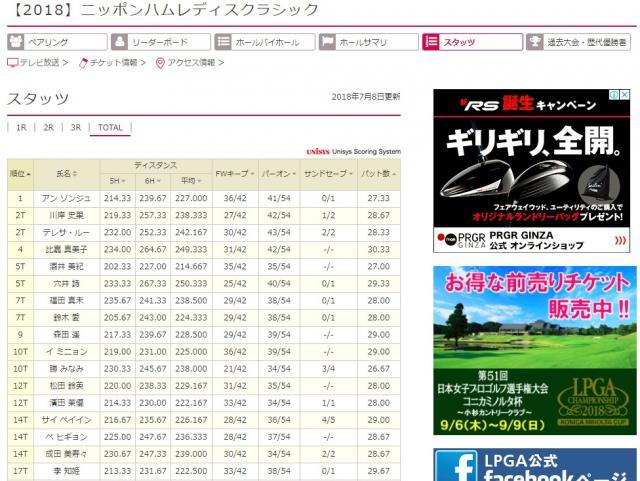
Task: Click the trophy icon for 過去大会
Action: 535,42
